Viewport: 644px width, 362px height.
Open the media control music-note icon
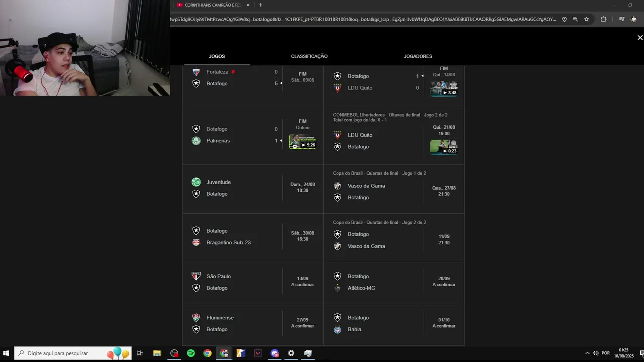(x=622, y=19)
